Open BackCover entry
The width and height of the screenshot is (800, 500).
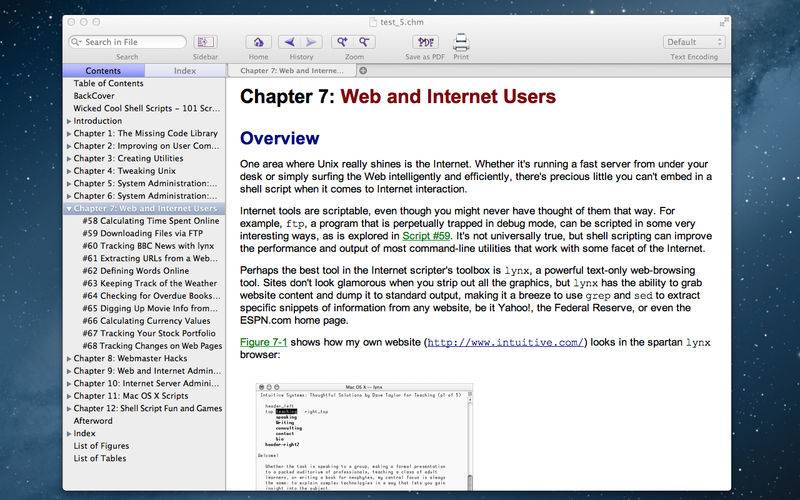(x=94, y=96)
